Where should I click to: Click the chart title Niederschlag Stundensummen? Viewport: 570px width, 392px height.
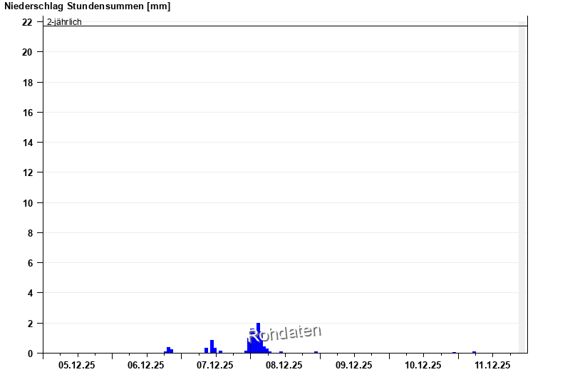87,6
